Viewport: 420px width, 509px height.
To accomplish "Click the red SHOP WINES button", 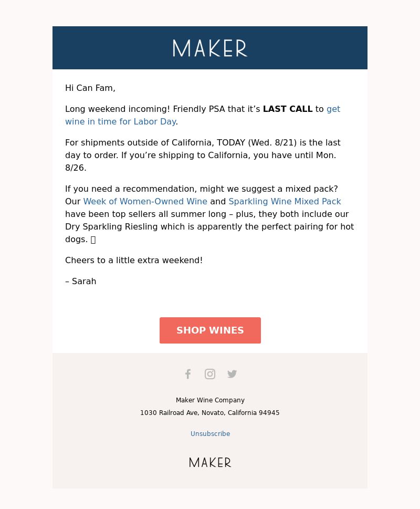I will 210,330.
